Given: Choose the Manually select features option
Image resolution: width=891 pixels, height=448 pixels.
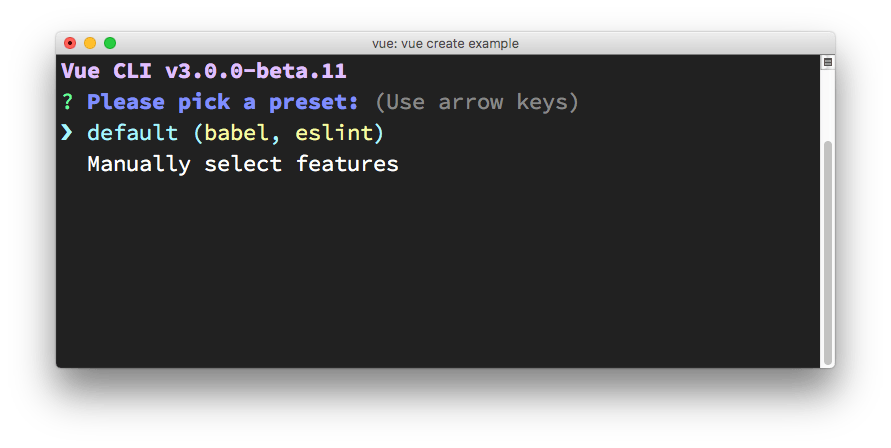Looking at the screenshot, I should point(243,164).
